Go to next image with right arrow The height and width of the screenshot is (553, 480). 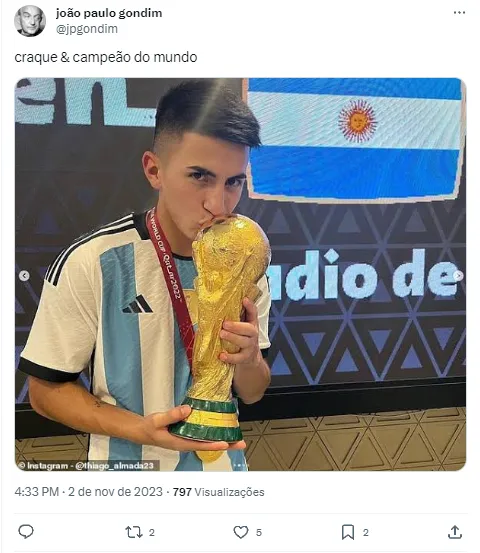click(x=458, y=275)
